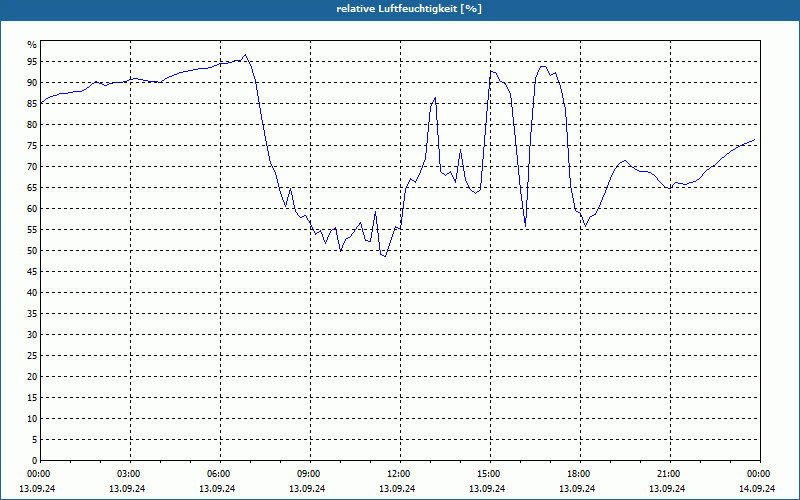Click the y-axis value 90
Screen dimensions: 800x500
coord(32,83)
